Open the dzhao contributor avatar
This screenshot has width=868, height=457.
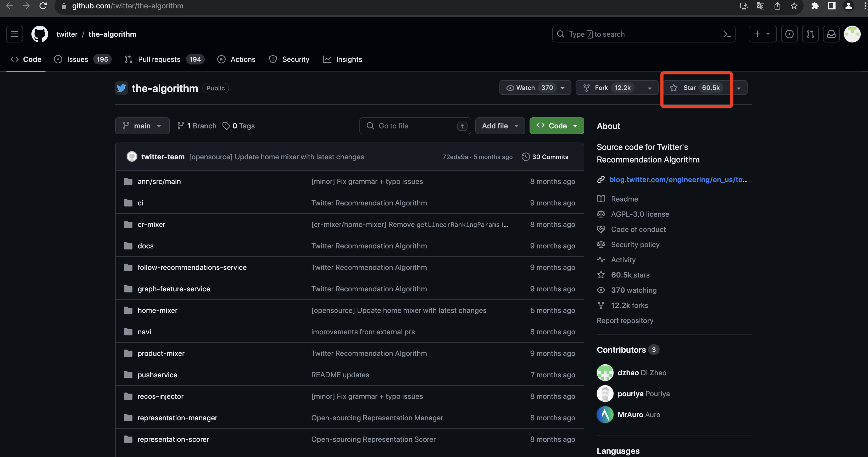605,373
